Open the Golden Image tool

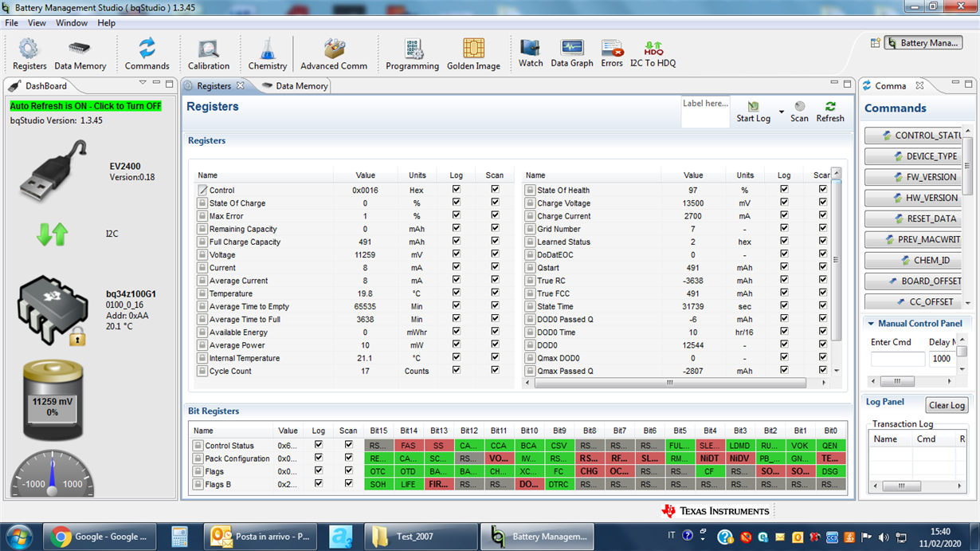(473, 54)
